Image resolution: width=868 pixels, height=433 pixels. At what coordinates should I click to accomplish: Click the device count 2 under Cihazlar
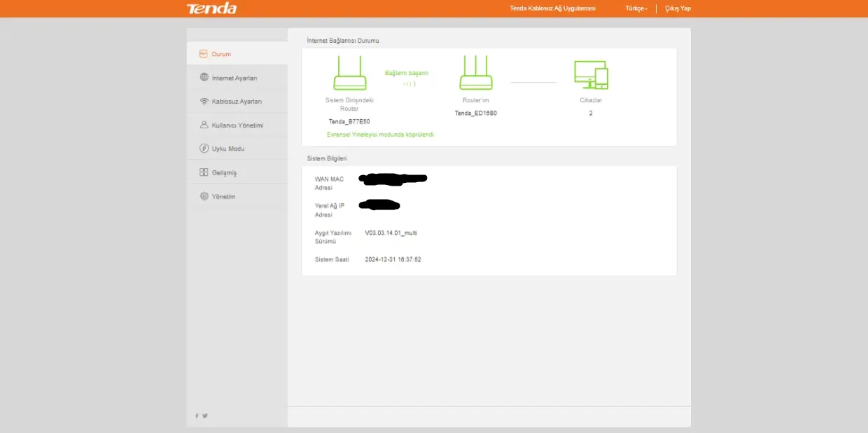coord(591,113)
